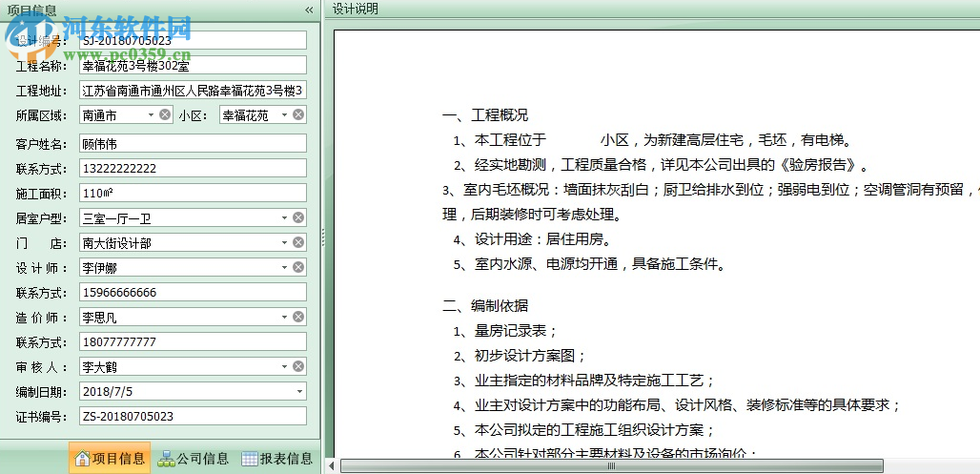Clear the 小区 幸福花苑 selection
The height and width of the screenshot is (474, 980).
click(298, 114)
